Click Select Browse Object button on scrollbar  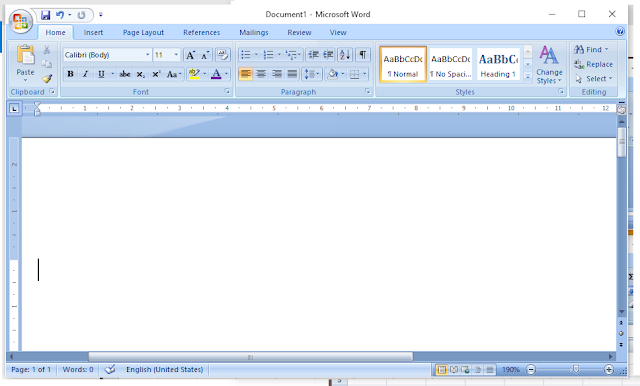[x=621, y=333]
